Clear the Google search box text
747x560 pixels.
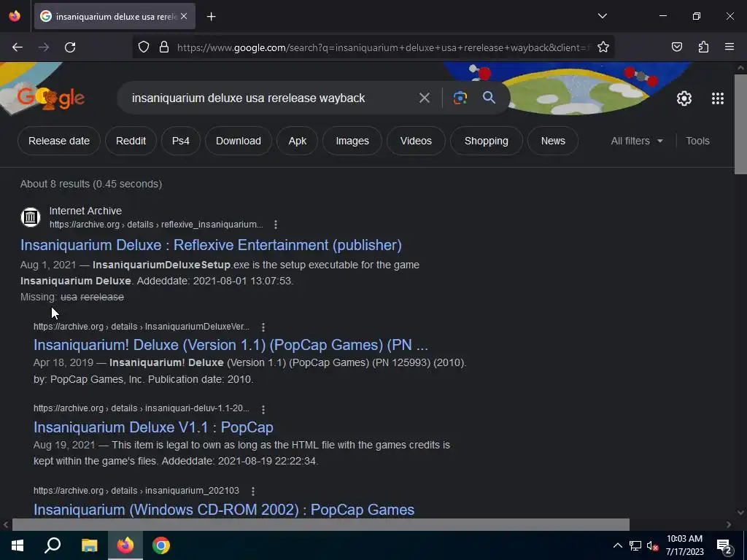tap(424, 98)
